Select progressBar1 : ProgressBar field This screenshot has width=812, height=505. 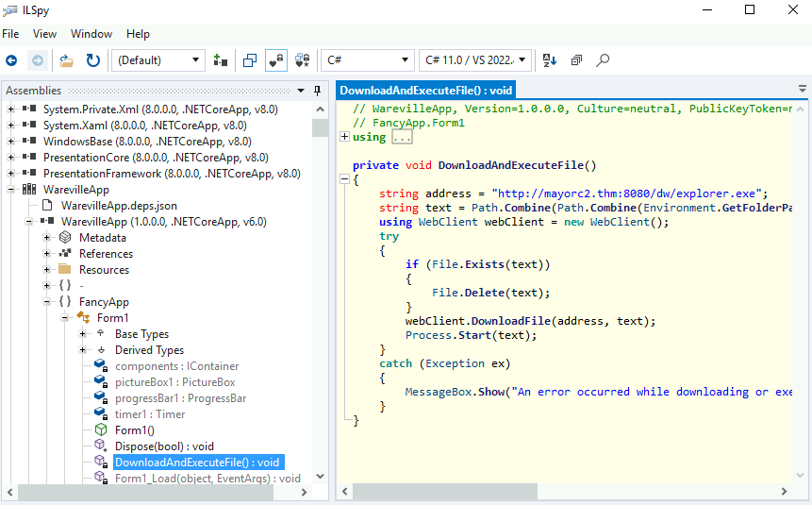pos(181,398)
